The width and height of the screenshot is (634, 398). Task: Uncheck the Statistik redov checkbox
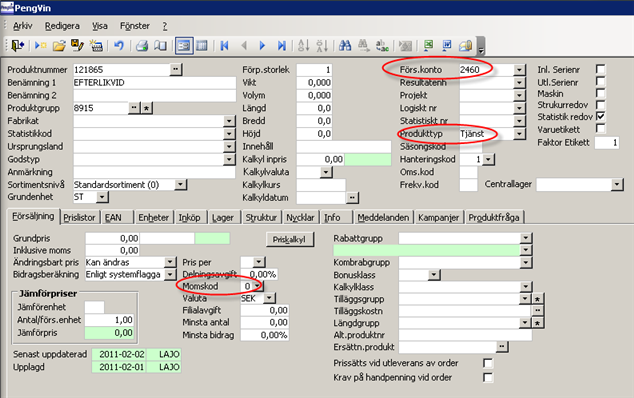coord(601,116)
